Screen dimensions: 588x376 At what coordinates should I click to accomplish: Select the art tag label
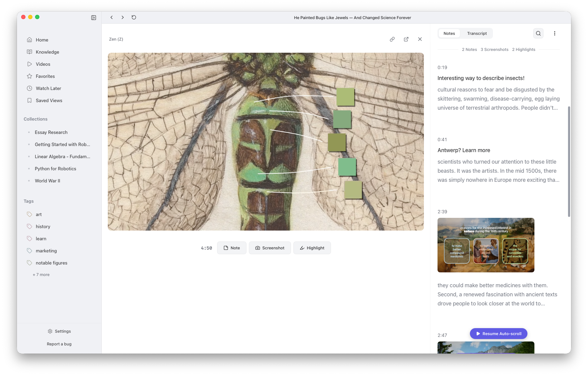point(39,215)
